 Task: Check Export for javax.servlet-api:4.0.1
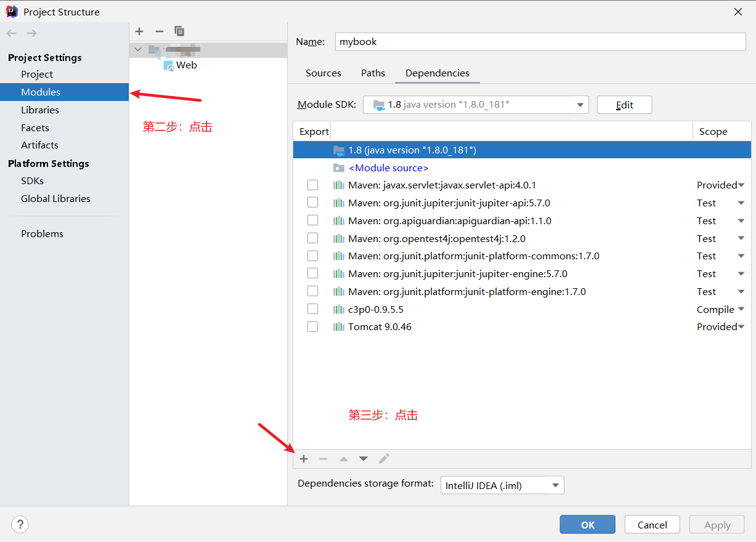tap(313, 185)
